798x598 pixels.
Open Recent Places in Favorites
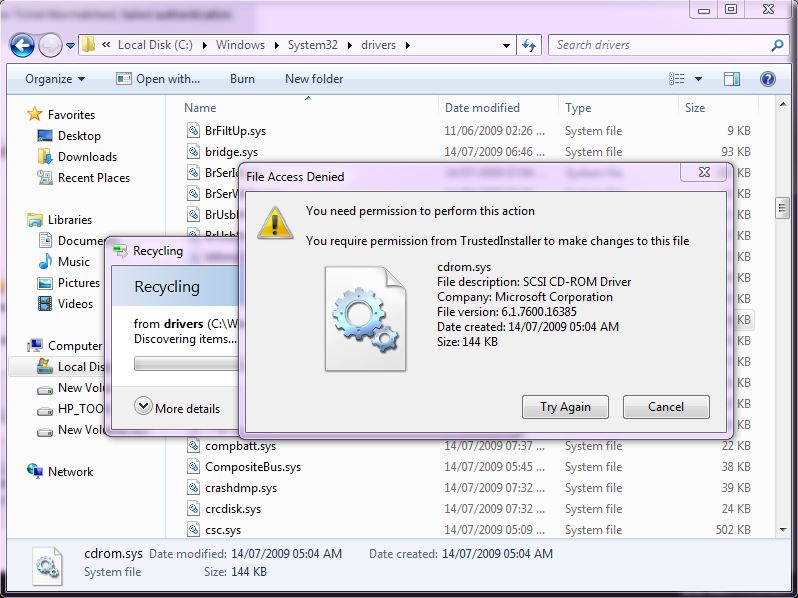[94, 178]
